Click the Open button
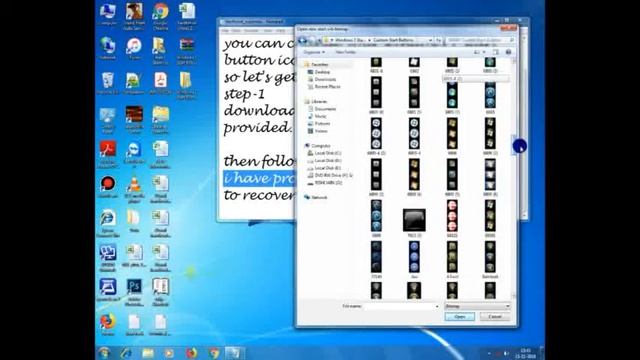 (460, 317)
